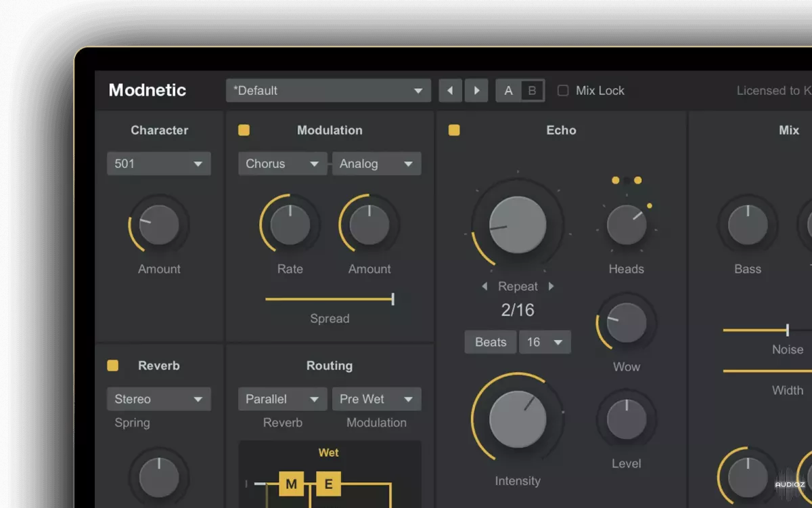Click the M module block in Routing
This screenshot has height=508, width=812.
(291, 484)
